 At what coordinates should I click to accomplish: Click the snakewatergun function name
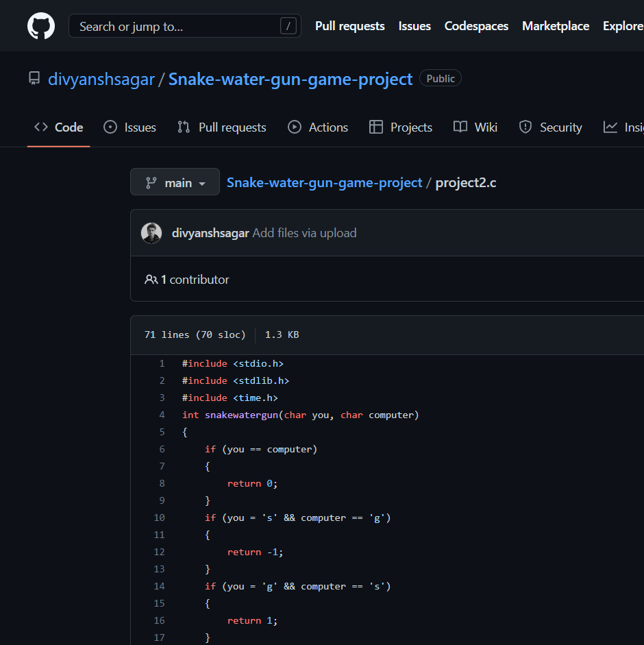click(x=241, y=415)
